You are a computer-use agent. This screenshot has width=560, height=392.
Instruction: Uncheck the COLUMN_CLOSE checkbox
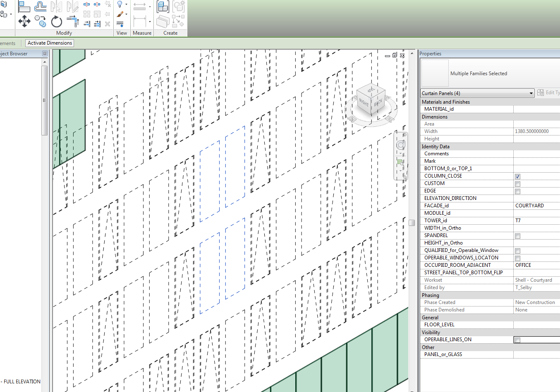pyautogui.click(x=517, y=176)
